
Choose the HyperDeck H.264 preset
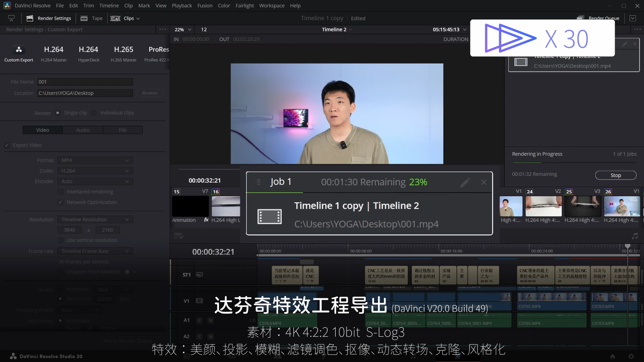pyautogui.click(x=89, y=53)
